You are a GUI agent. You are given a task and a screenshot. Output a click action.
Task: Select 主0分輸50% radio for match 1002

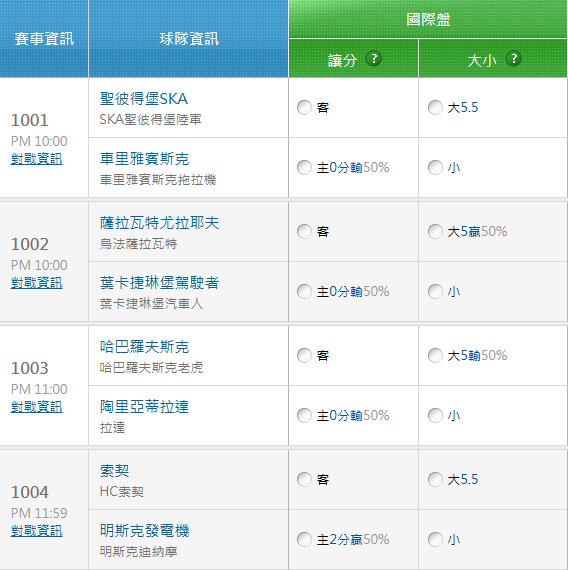coord(304,292)
